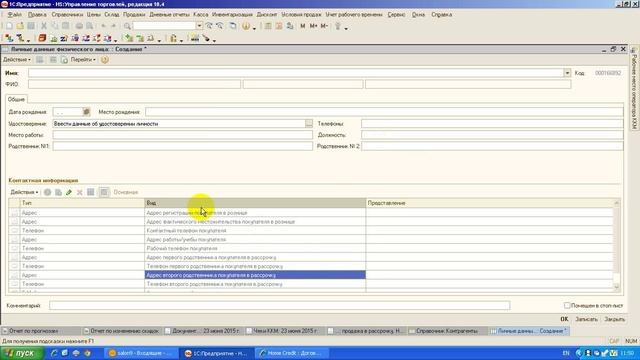Click the help icon in personal data form toolbar
Viewport: 640px width, 360px height.
[104, 60]
